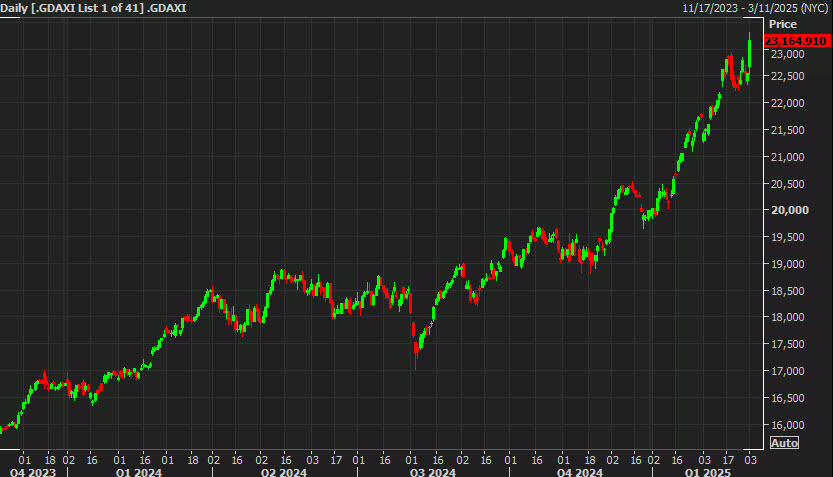Click the 23,000 price axis label
The image size is (833, 477).
tap(787, 54)
